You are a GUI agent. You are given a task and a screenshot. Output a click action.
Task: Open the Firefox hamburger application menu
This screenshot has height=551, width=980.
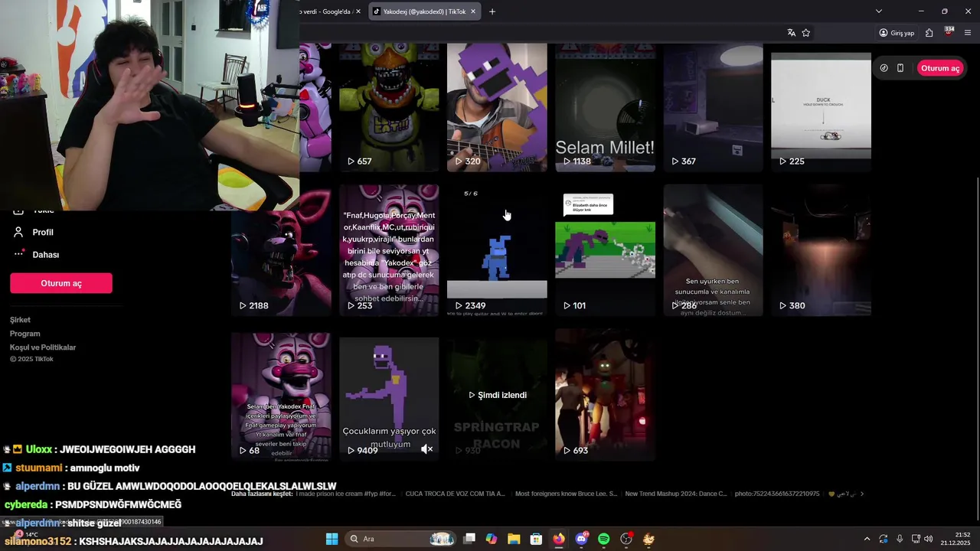(x=968, y=33)
